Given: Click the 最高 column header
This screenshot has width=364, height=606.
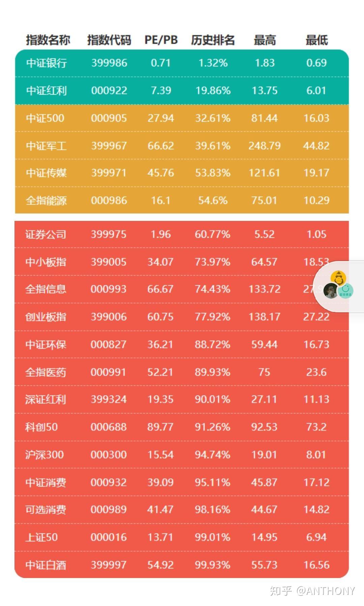Looking at the screenshot, I should [x=265, y=40].
